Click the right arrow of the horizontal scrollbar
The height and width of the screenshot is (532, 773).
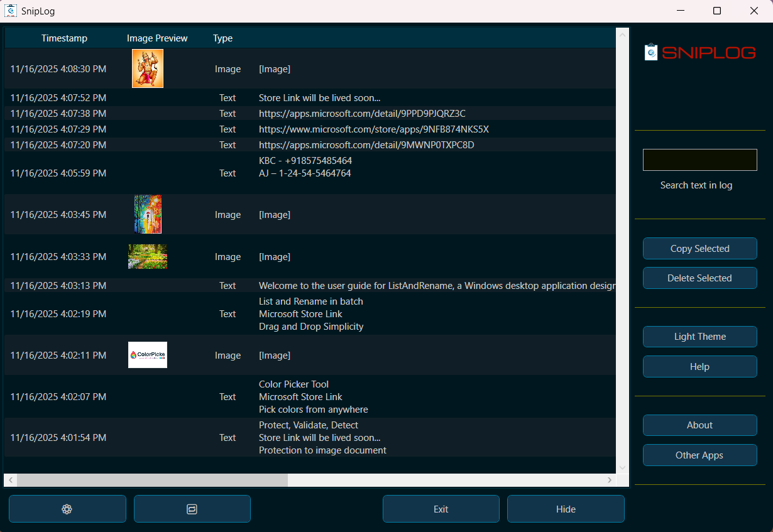tap(609, 479)
